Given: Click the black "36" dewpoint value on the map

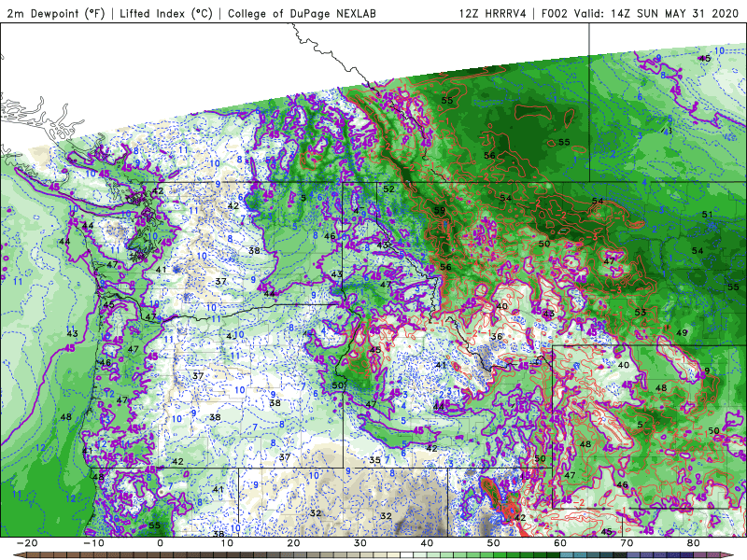Looking at the screenshot, I should click(x=497, y=336).
